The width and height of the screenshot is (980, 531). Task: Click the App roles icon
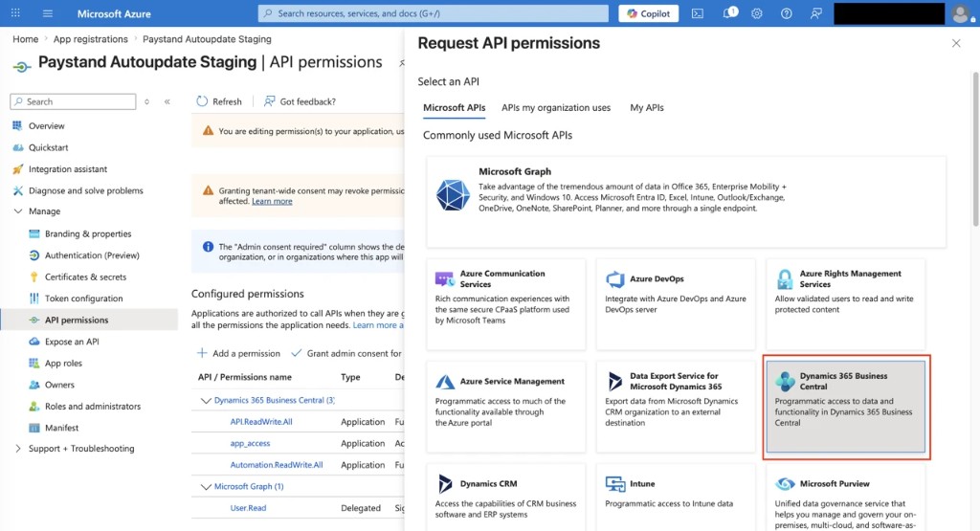[34, 363]
